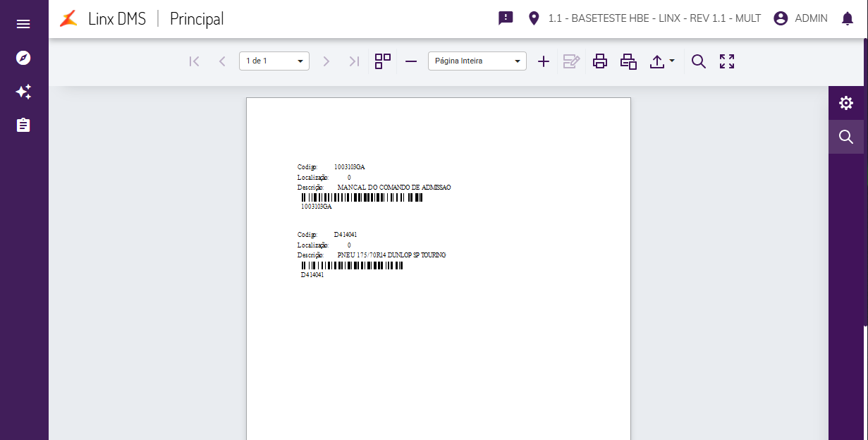Click the vertical scrollbar at right edge

[865, 183]
